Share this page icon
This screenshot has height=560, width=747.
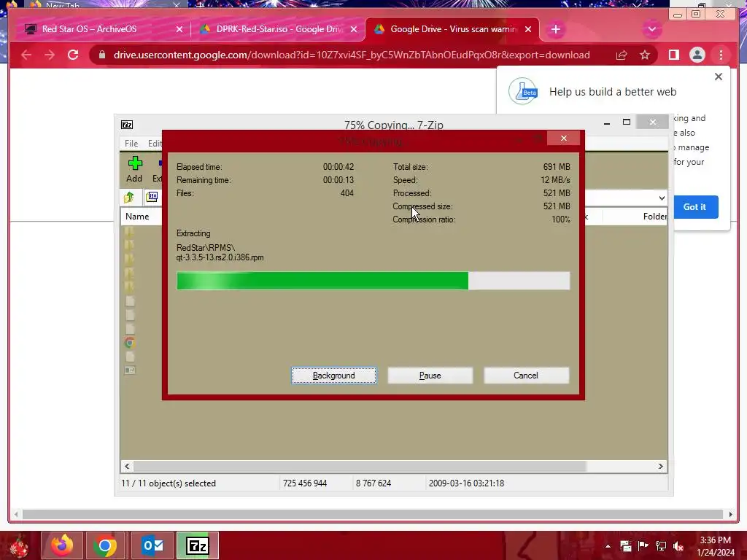point(622,55)
